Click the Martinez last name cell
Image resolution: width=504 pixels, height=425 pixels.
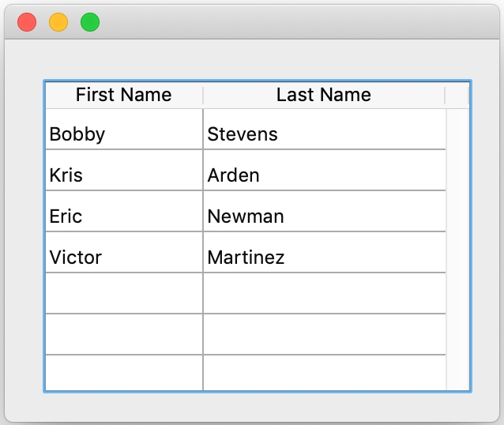(x=324, y=257)
